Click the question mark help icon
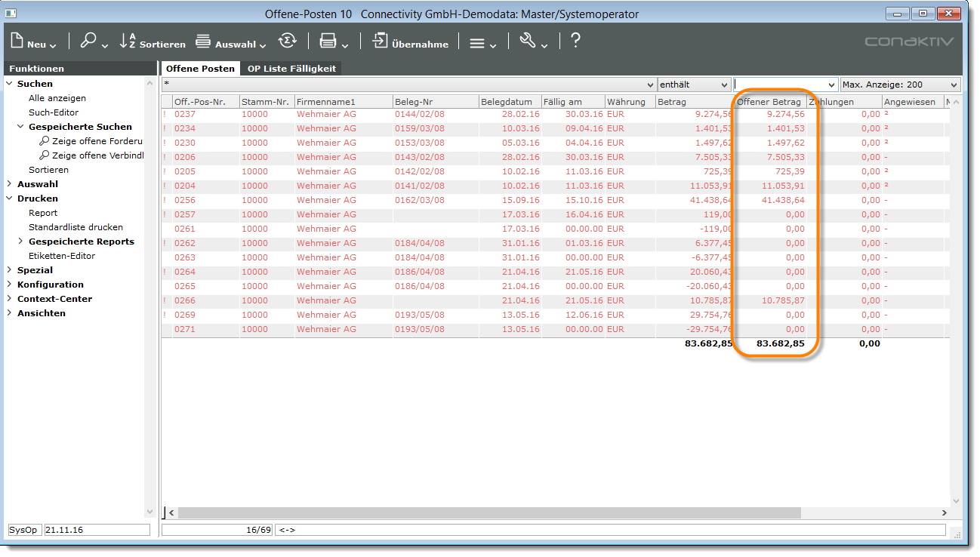Image resolution: width=980 pixels, height=557 pixels. (575, 41)
